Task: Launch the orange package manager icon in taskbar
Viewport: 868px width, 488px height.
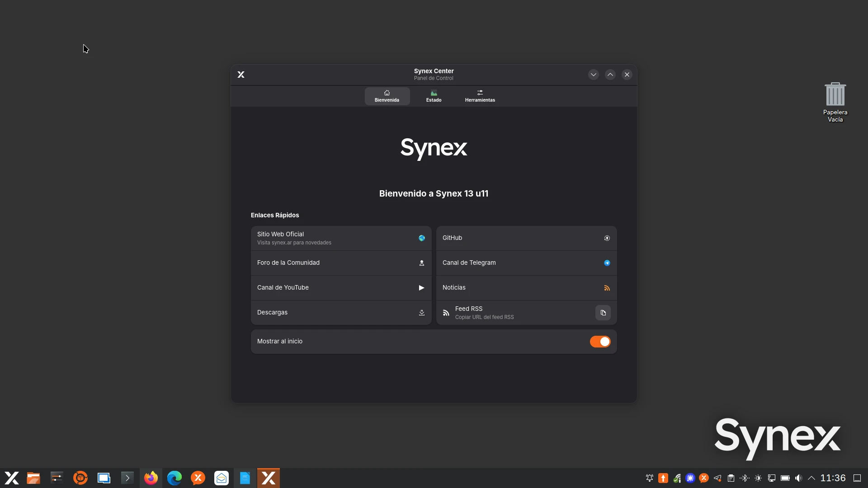Action: pos(80,478)
